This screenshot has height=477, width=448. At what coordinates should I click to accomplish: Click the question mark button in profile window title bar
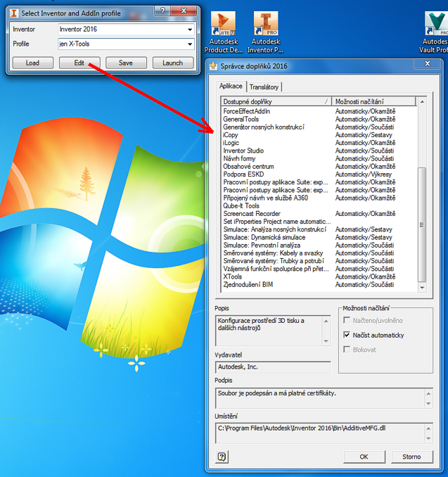pos(162,11)
